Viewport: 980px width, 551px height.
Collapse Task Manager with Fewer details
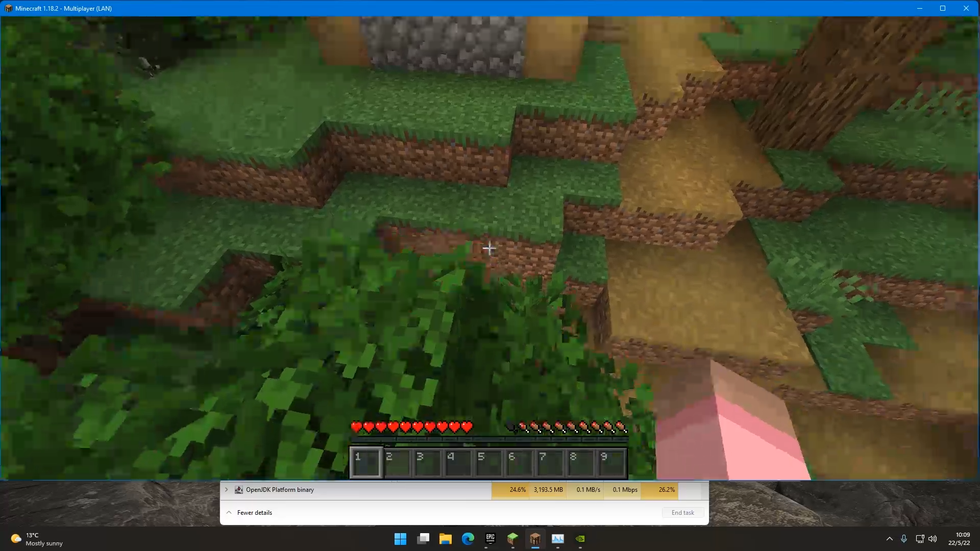[x=254, y=513]
